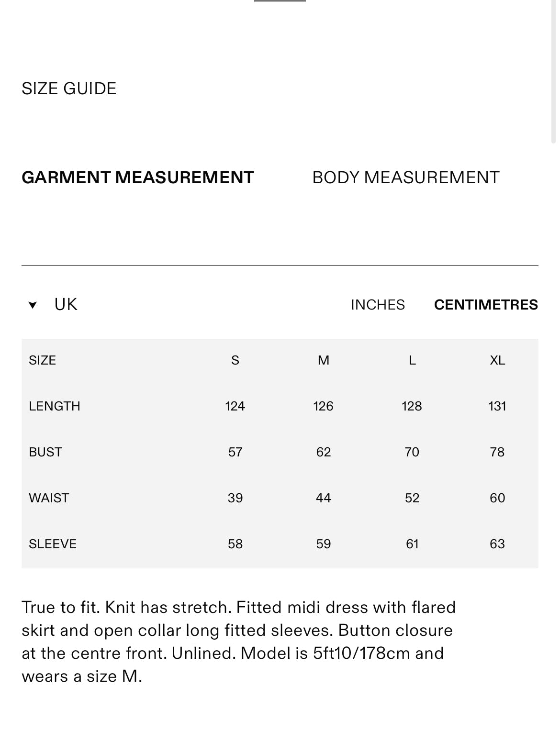Click the L size column header
The height and width of the screenshot is (732, 560).
click(x=412, y=360)
